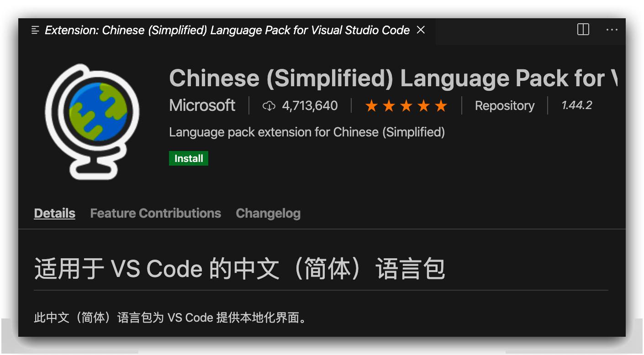Open the Feature Contributions tab
Viewport: 644px width, 355px height.
click(x=155, y=213)
